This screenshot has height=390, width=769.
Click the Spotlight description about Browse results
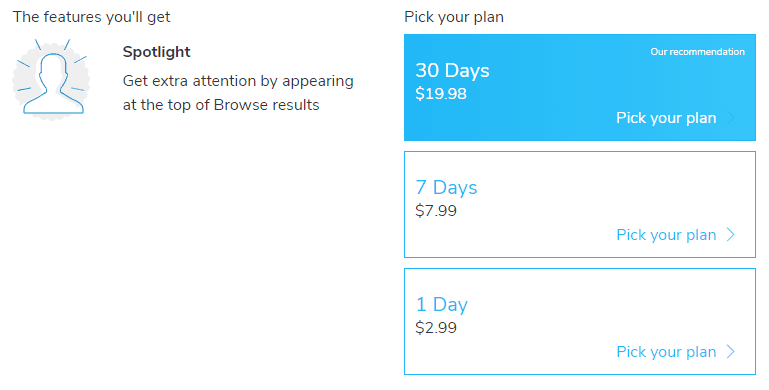(x=238, y=93)
